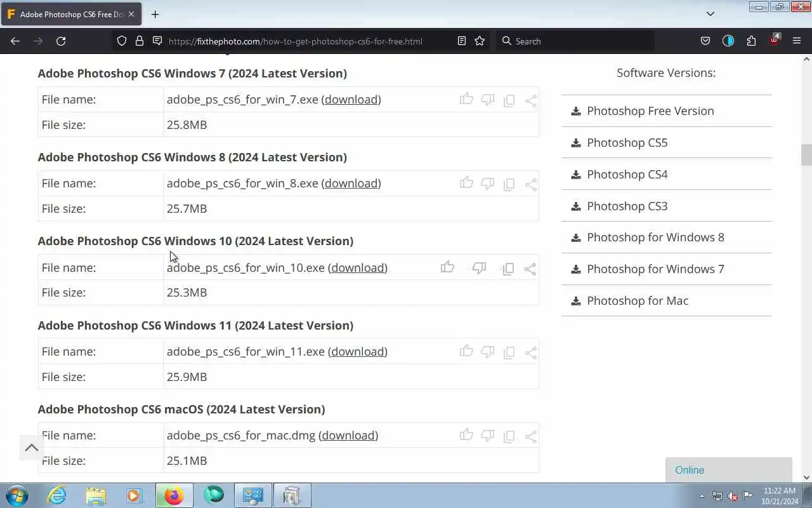Go back with the browser back arrow
812x508 pixels.
point(15,41)
